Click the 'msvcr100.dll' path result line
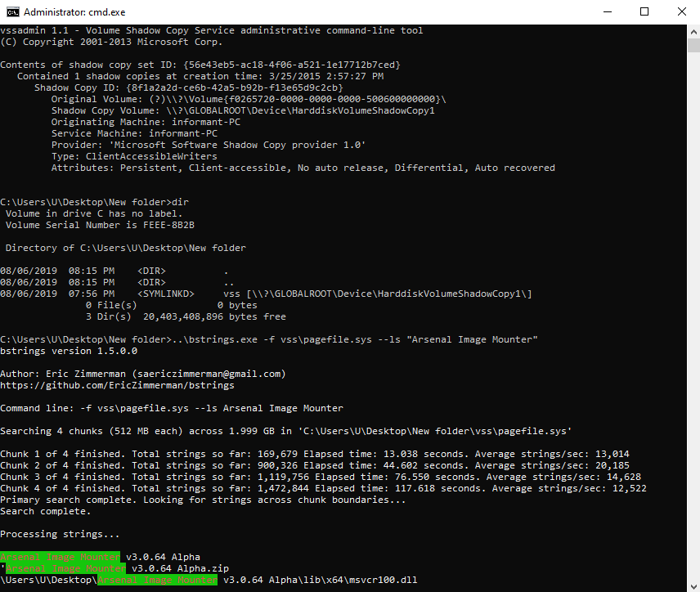 (209, 581)
